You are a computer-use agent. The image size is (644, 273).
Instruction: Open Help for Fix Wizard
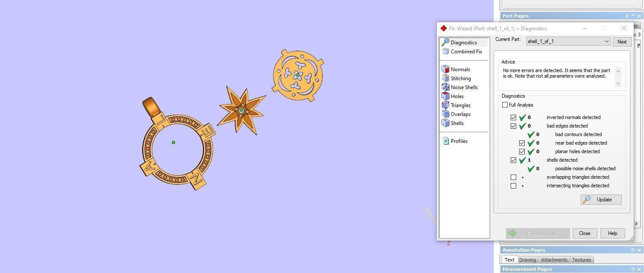(x=612, y=233)
